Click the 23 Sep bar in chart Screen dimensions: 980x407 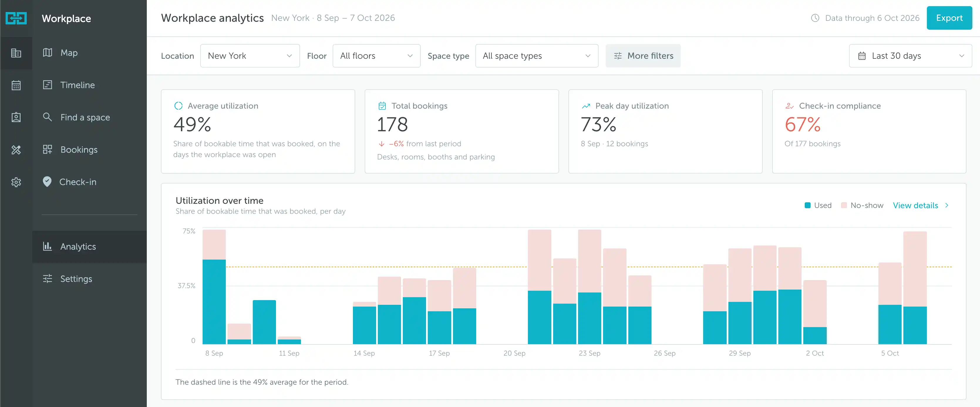pos(590,287)
